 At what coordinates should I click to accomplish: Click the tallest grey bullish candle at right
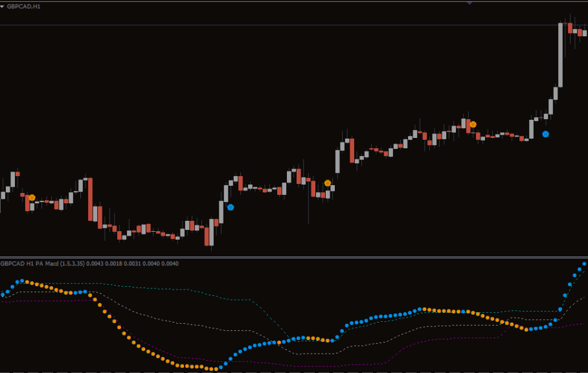pos(561,55)
